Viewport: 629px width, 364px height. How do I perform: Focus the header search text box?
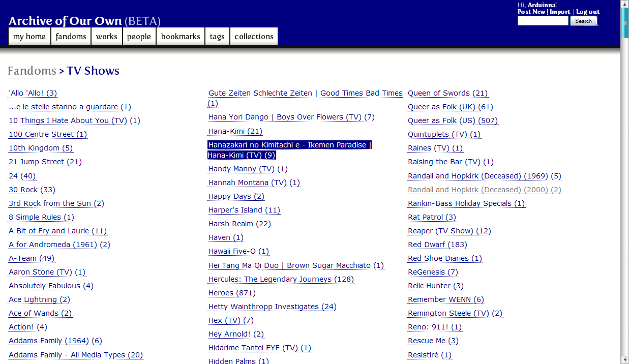pyautogui.click(x=543, y=21)
